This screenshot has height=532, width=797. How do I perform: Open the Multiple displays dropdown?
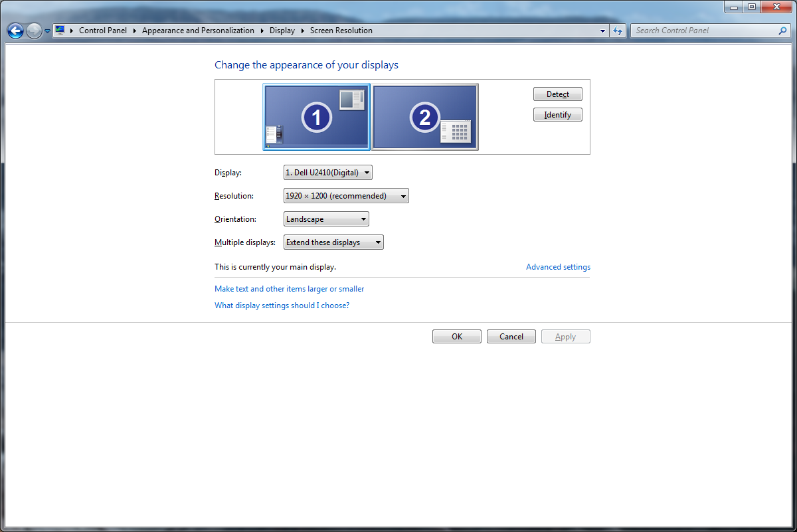[333, 242]
